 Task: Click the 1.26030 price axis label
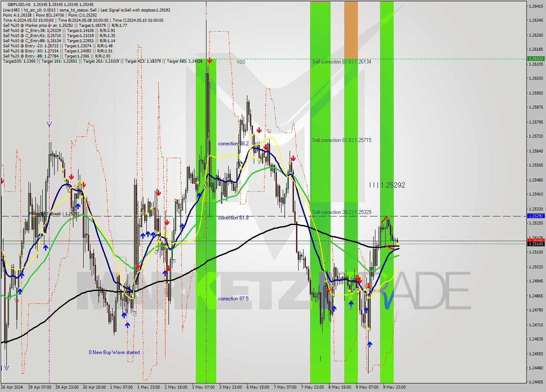coord(536,78)
